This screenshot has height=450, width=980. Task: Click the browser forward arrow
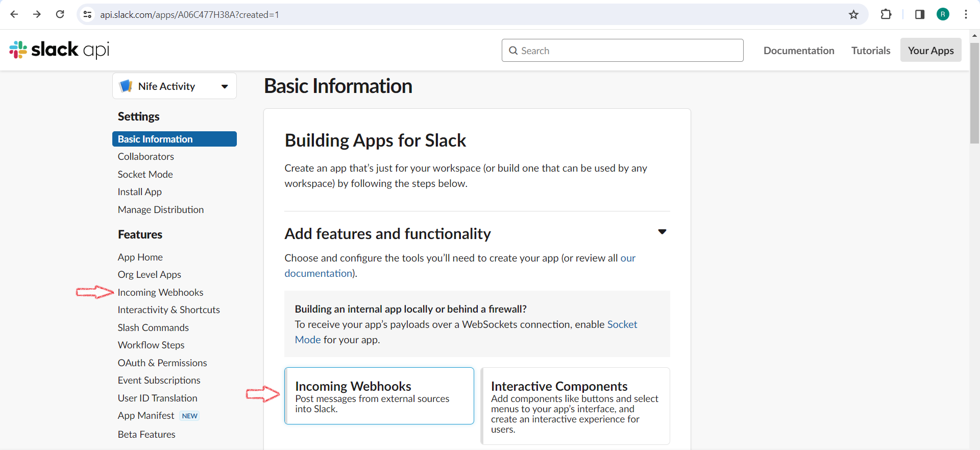(37, 14)
